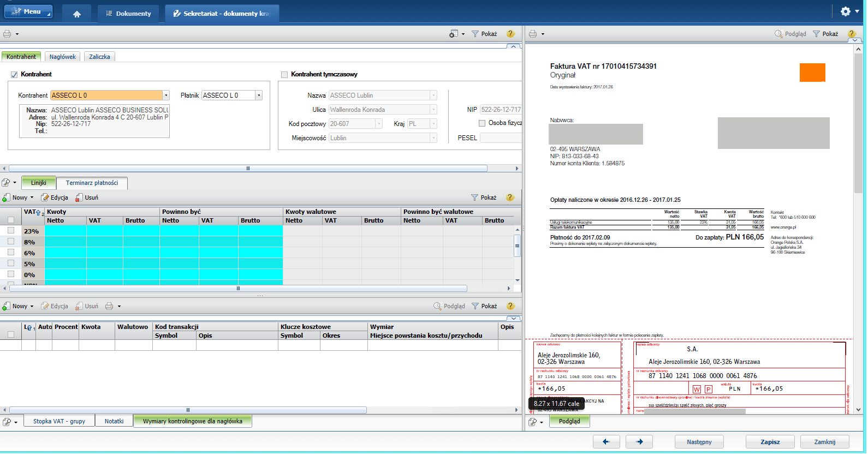Enable Kontrahent tymczasowy checkbox
This screenshot has height=455, width=868.
click(x=284, y=75)
